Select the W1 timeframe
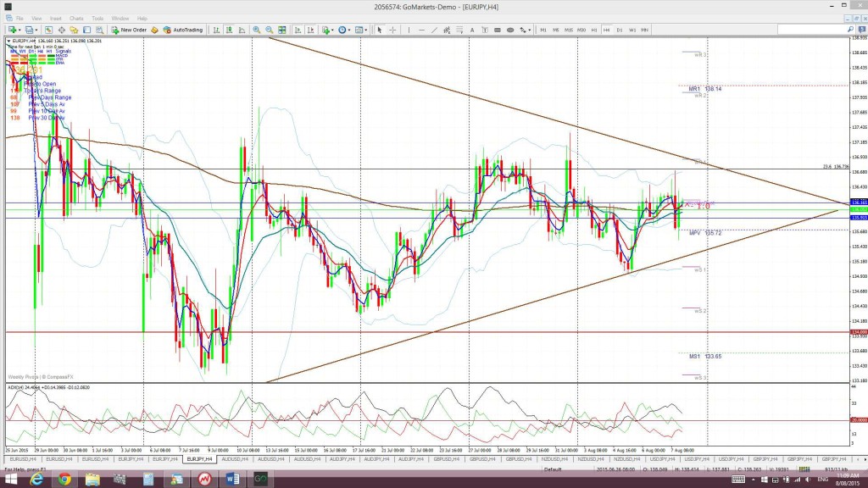Viewport: 868px width, 488px height. coord(632,30)
